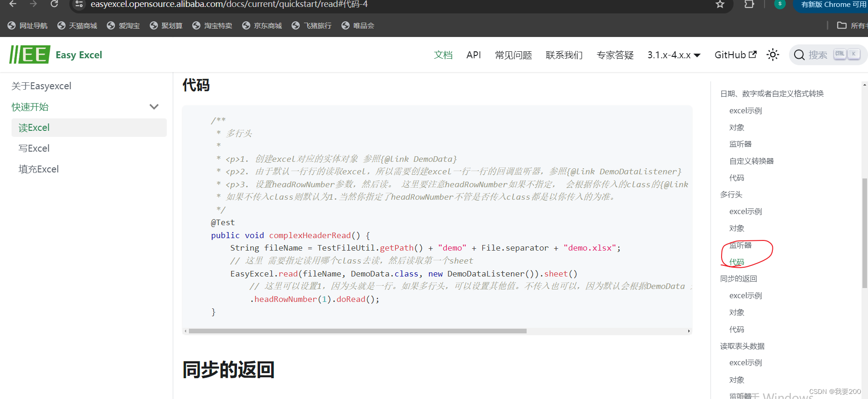Click the 同步的返回 heading
Screen dimensions: 868x399
tap(229, 370)
